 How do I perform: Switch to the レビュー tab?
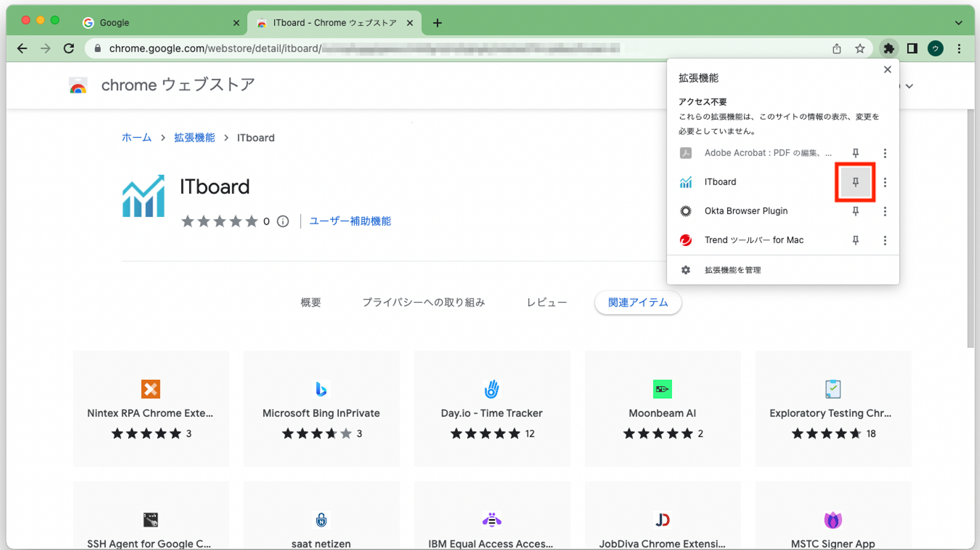click(x=546, y=303)
